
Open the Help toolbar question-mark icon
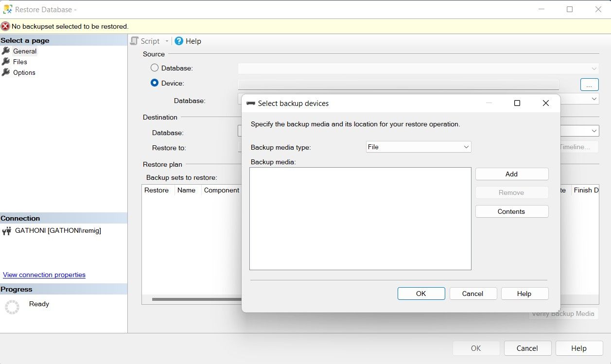tap(179, 41)
